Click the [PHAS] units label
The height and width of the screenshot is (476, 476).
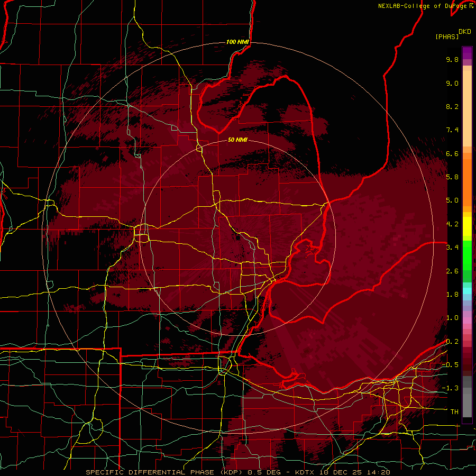[x=447, y=36]
